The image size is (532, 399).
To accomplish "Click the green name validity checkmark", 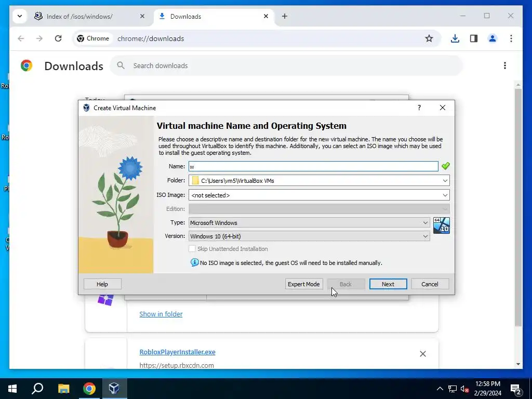I will [x=445, y=166].
